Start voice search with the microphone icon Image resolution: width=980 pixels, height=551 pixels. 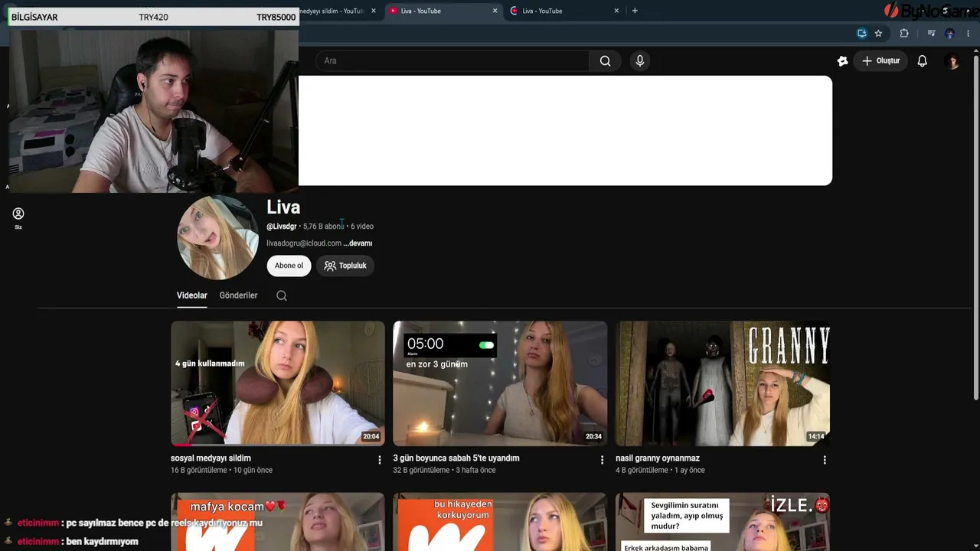[640, 61]
